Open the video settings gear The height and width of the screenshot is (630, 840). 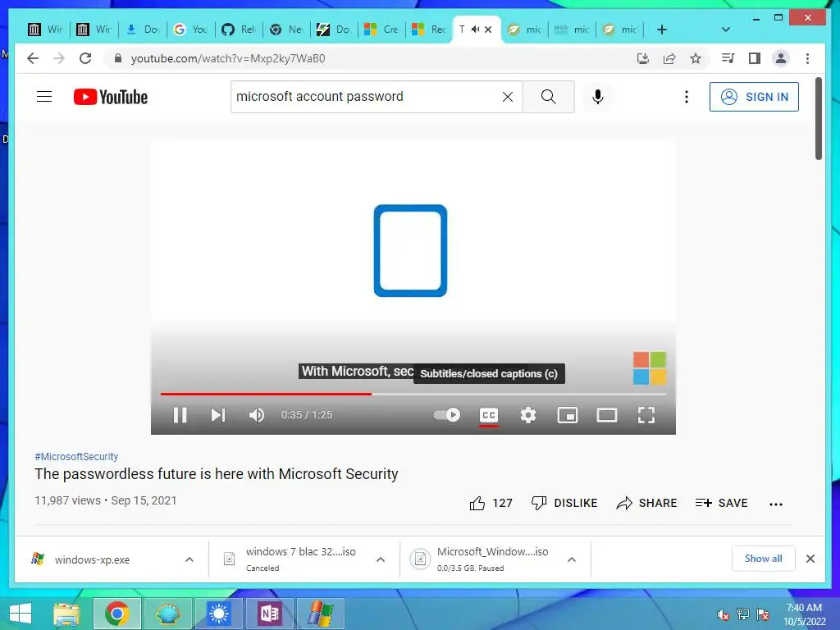[528, 415]
